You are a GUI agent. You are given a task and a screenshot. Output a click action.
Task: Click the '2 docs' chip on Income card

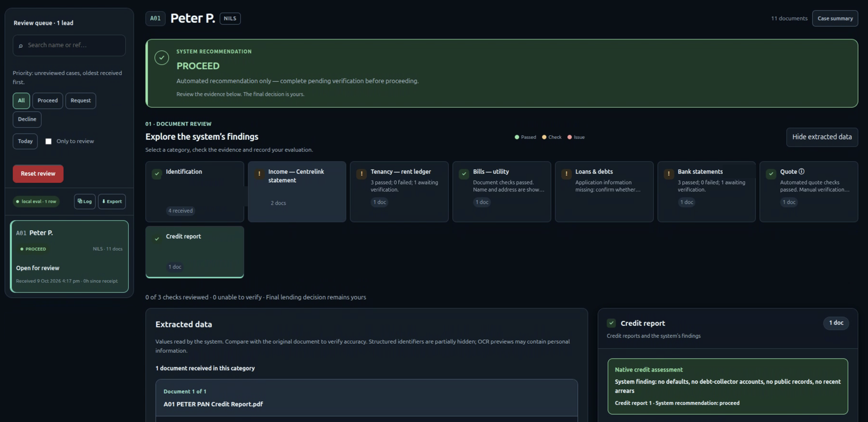(278, 203)
